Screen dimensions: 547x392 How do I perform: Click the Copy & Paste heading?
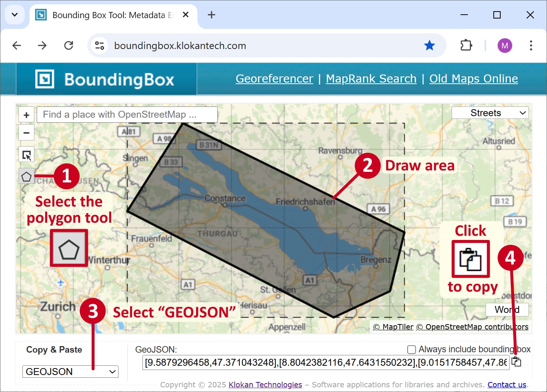[x=54, y=350]
